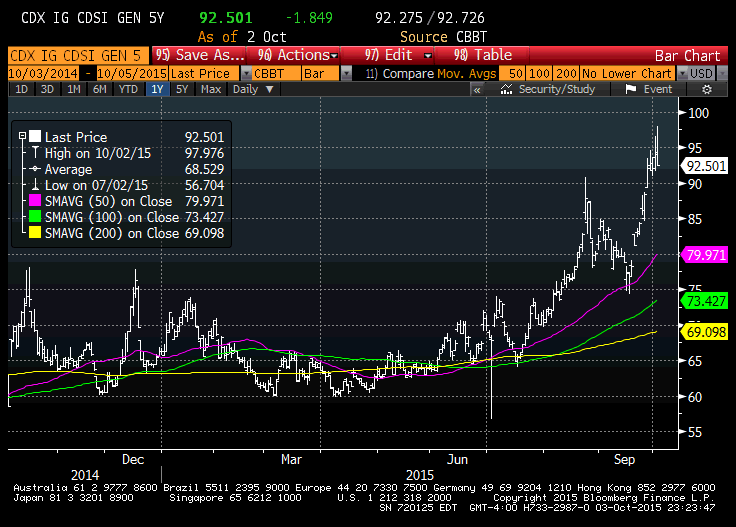Select the 1M time range
The image size is (736, 527).
(74, 89)
